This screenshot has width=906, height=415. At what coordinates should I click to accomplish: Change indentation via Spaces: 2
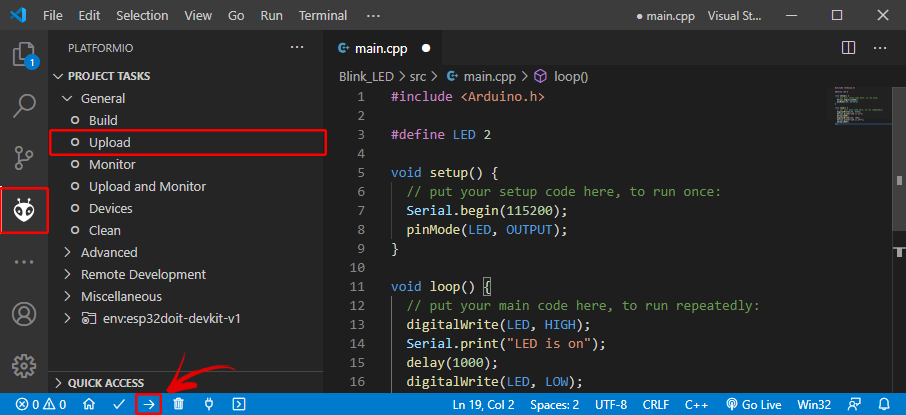tap(554, 404)
